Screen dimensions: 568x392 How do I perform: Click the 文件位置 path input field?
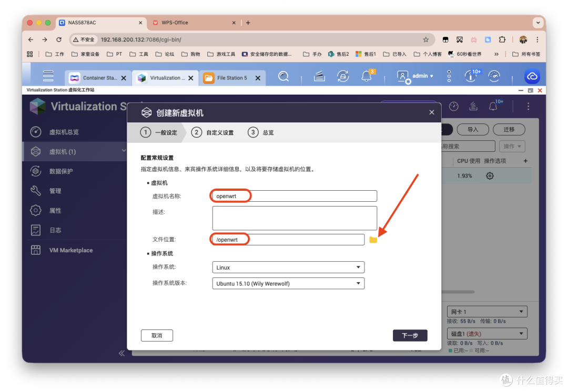(288, 240)
